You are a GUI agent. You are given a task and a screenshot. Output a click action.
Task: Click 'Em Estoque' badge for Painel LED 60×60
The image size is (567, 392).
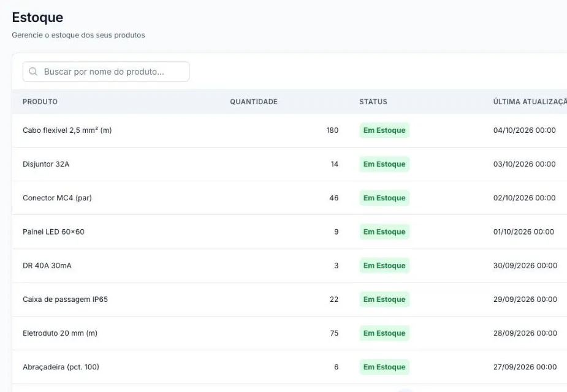(384, 232)
